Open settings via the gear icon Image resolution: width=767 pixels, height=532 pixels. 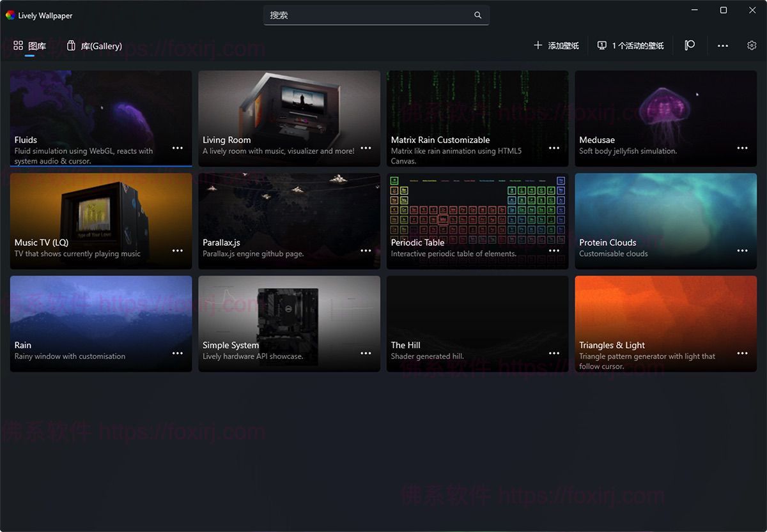coord(752,45)
